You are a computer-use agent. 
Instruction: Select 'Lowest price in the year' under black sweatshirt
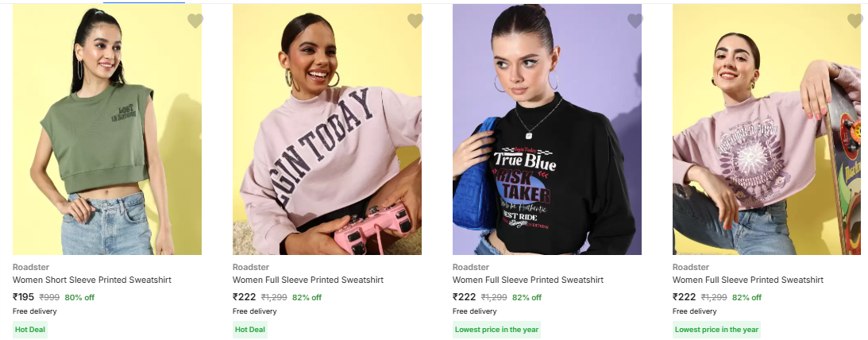[x=496, y=330]
